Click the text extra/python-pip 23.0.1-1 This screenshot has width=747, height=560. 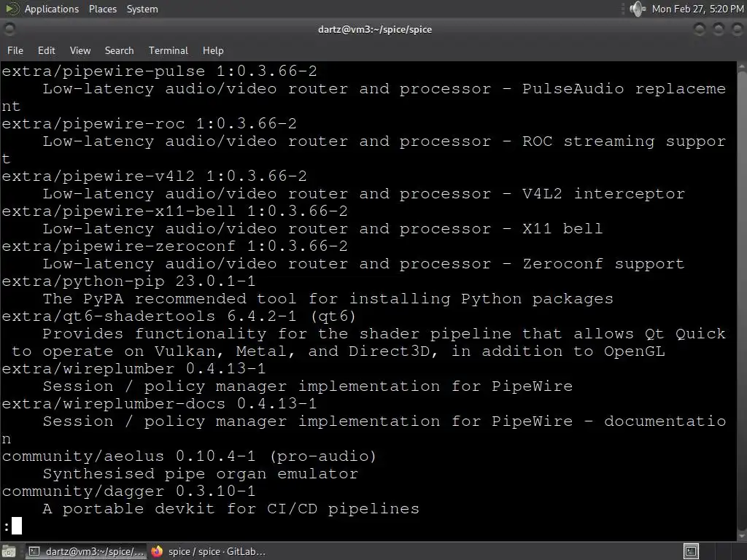[x=128, y=281]
